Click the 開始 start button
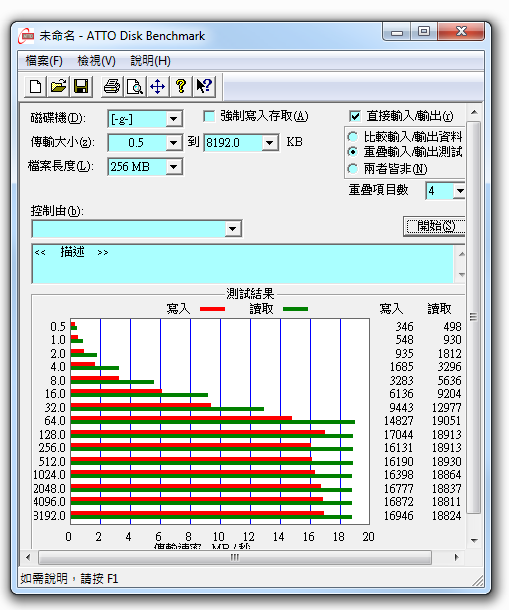The image size is (509, 610). tap(435, 226)
